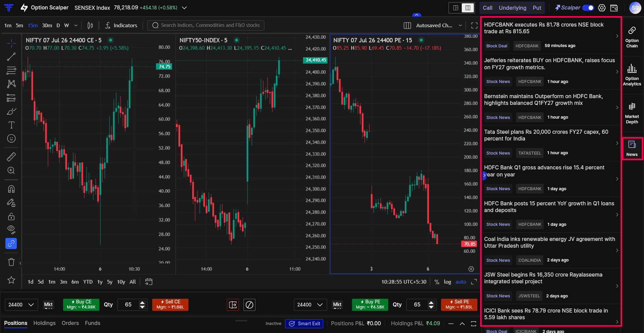Screen dimensions: 644x333
Task: Open the SR profile avatar
Action: [635, 8]
